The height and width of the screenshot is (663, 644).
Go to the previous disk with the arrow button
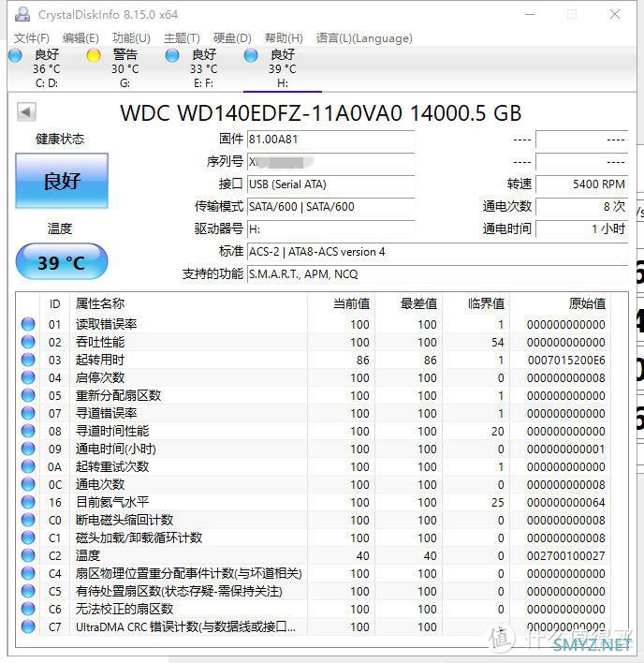click(26, 112)
